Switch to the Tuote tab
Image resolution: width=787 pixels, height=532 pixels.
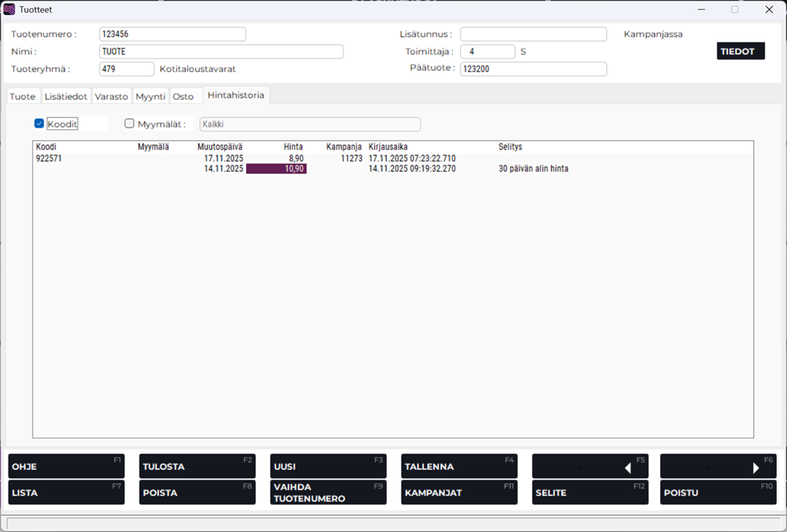(x=23, y=96)
